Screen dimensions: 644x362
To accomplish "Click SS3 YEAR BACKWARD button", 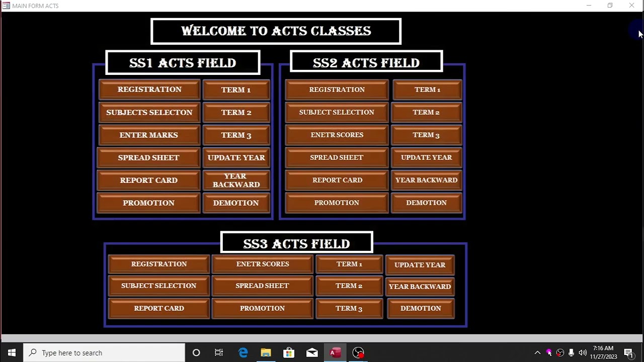I will pos(420,287).
